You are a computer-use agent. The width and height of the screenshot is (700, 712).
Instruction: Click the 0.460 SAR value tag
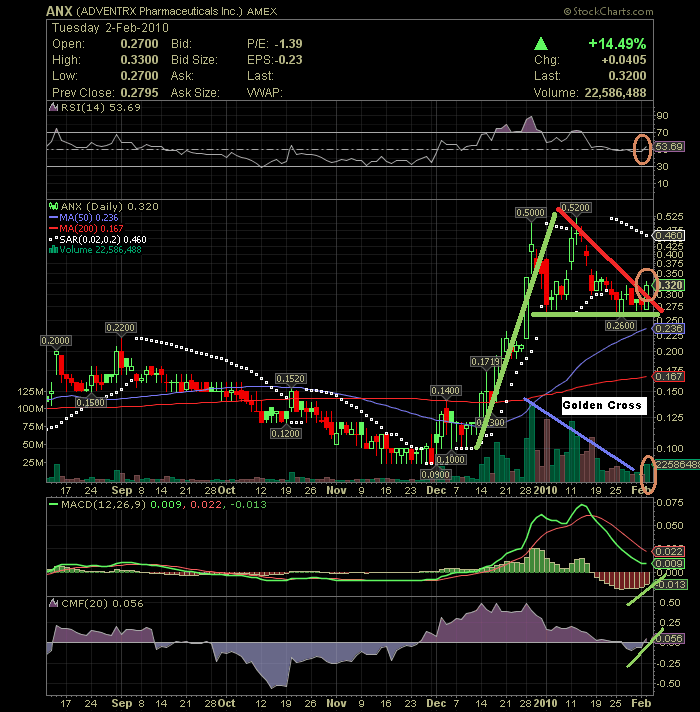[x=670, y=235]
